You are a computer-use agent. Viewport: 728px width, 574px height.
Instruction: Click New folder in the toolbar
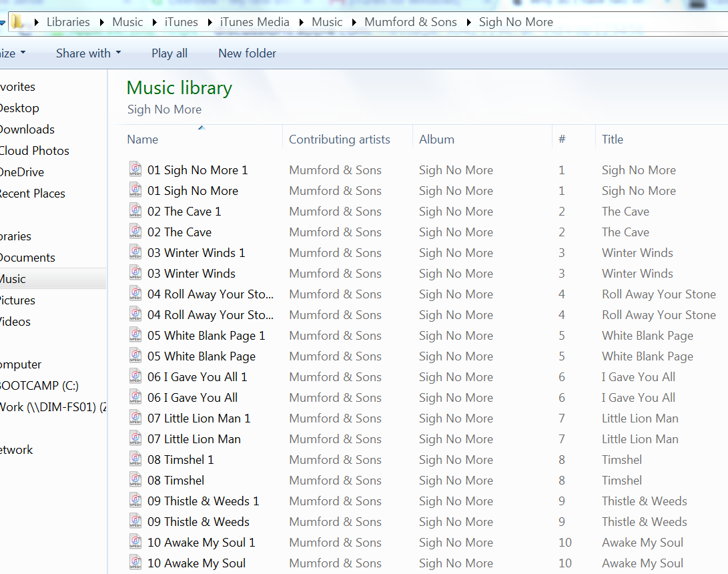pos(247,53)
